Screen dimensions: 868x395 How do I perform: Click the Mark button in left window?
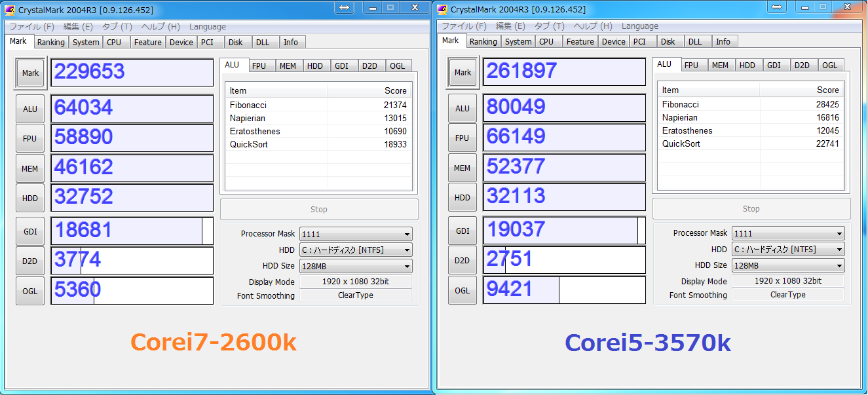[x=31, y=73]
